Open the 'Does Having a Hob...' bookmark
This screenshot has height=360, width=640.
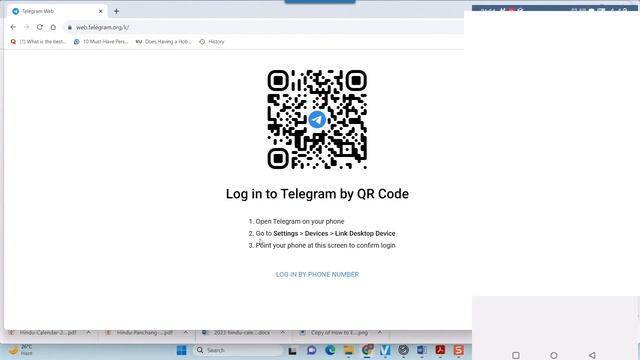click(163, 42)
